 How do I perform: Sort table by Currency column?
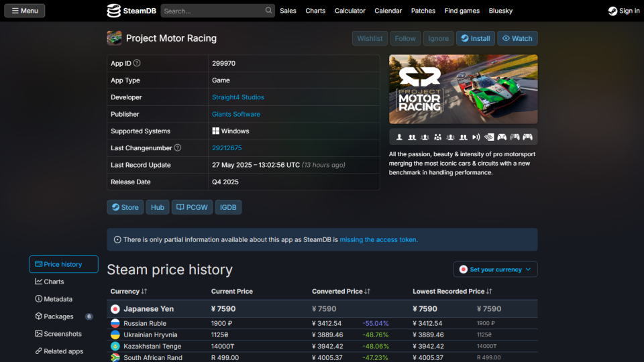click(129, 292)
